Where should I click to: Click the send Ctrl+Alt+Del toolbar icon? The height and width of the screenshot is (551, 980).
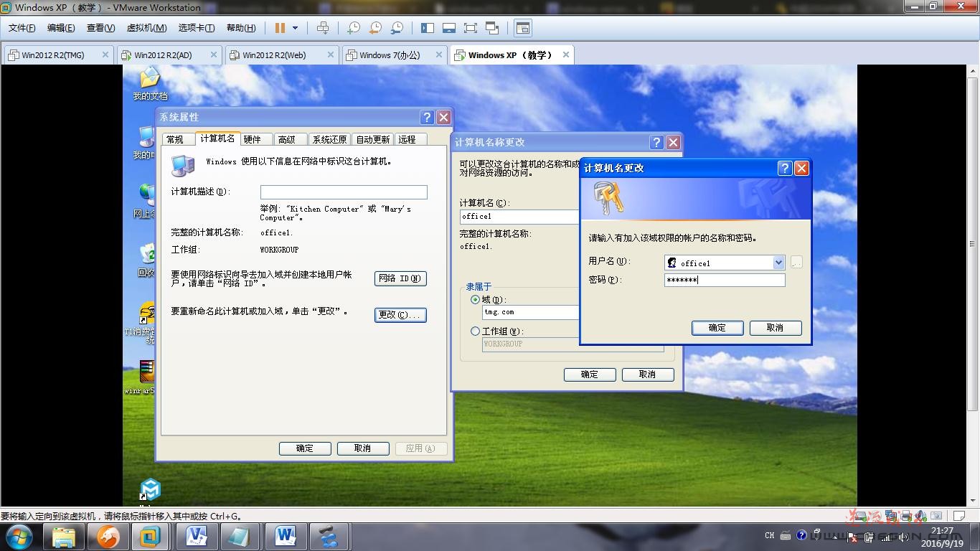324,28
